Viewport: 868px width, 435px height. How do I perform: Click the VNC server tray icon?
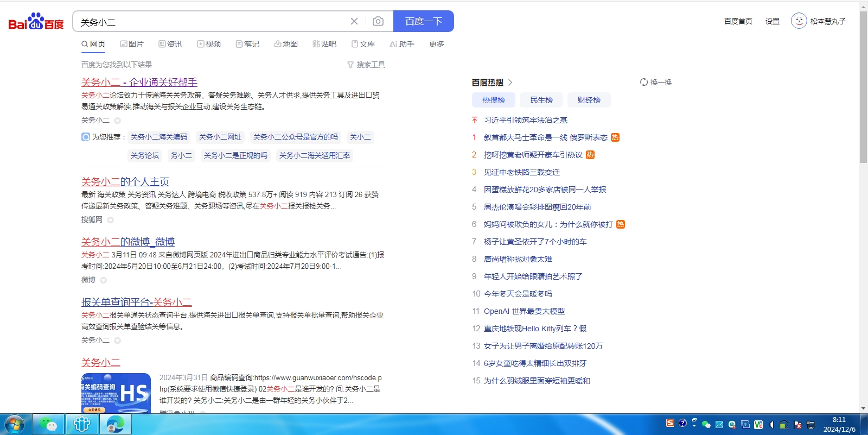pos(758,425)
